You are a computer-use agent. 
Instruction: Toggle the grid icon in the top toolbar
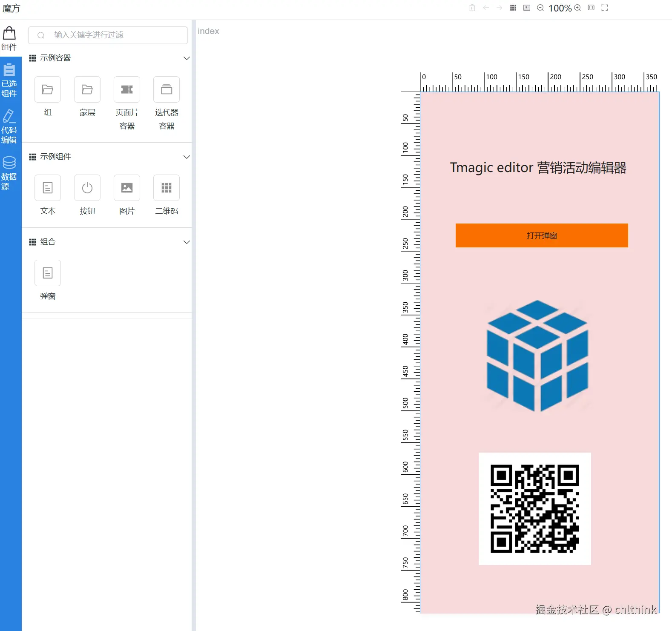tap(513, 8)
